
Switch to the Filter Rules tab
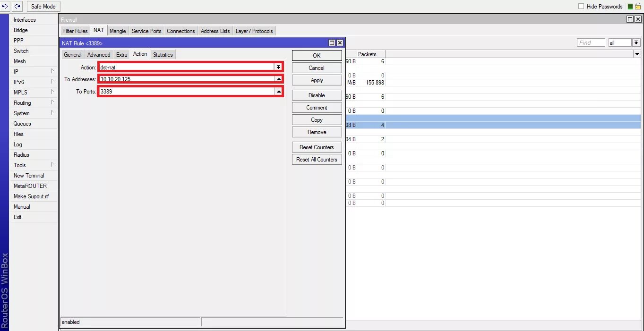coord(75,31)
